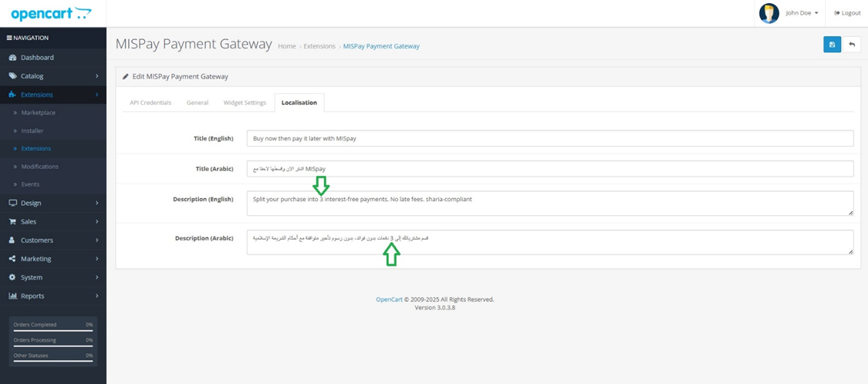Image resolution: width=868 pixels, height=384 pixels.
Task: Click into the Title (English) field
Action: click(550, 138)
